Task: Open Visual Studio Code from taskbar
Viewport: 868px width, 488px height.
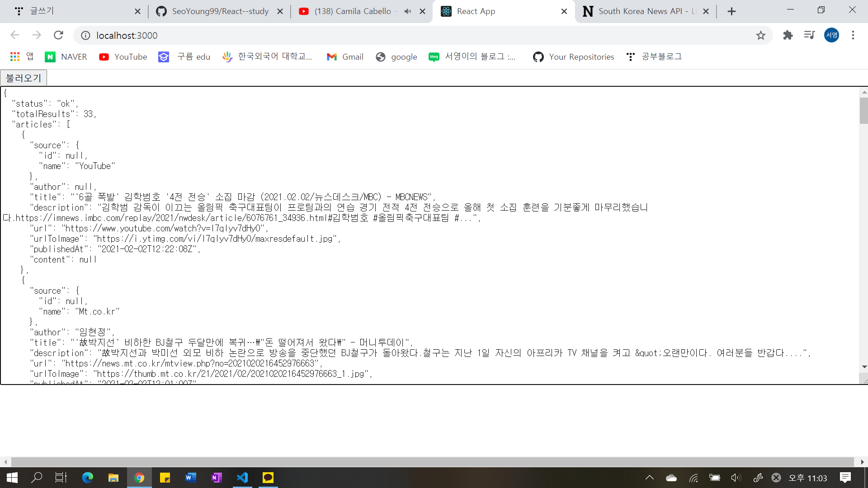Action: (242, 478)
